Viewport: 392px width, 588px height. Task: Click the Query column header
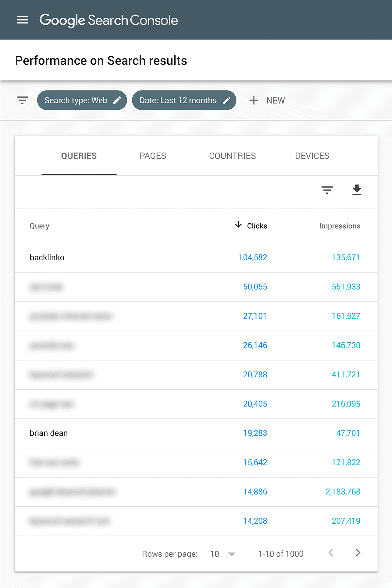tap(40, 226)
